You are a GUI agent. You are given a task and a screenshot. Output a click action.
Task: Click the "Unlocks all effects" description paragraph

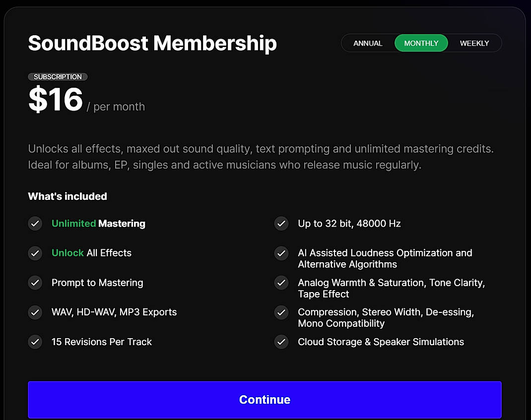pos(261,157)
